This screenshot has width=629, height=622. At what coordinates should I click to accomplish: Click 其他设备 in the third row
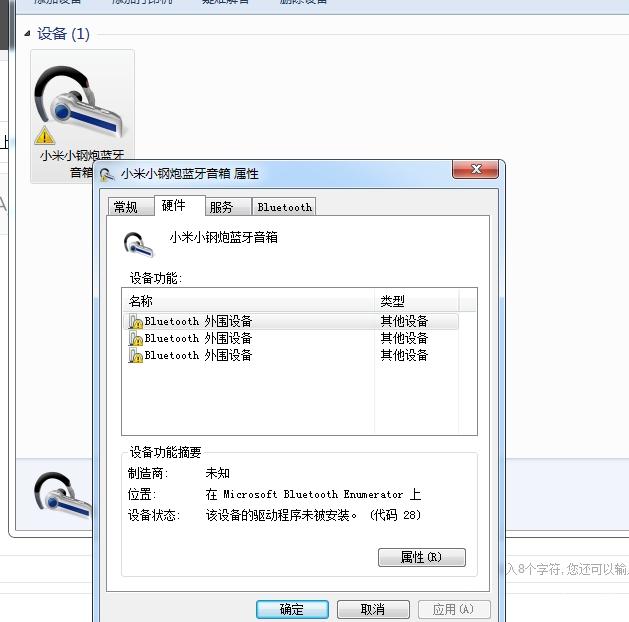[x=404, y=355]
